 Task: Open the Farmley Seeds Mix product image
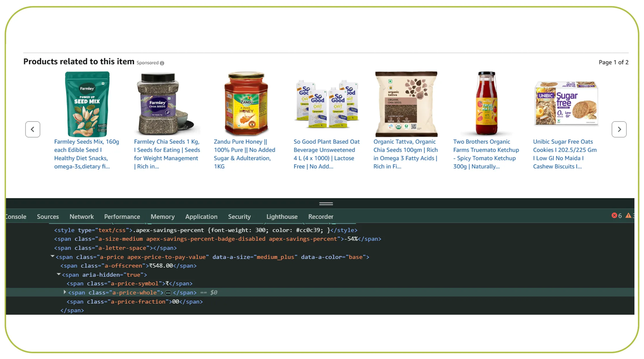click(x=87, y=104)
